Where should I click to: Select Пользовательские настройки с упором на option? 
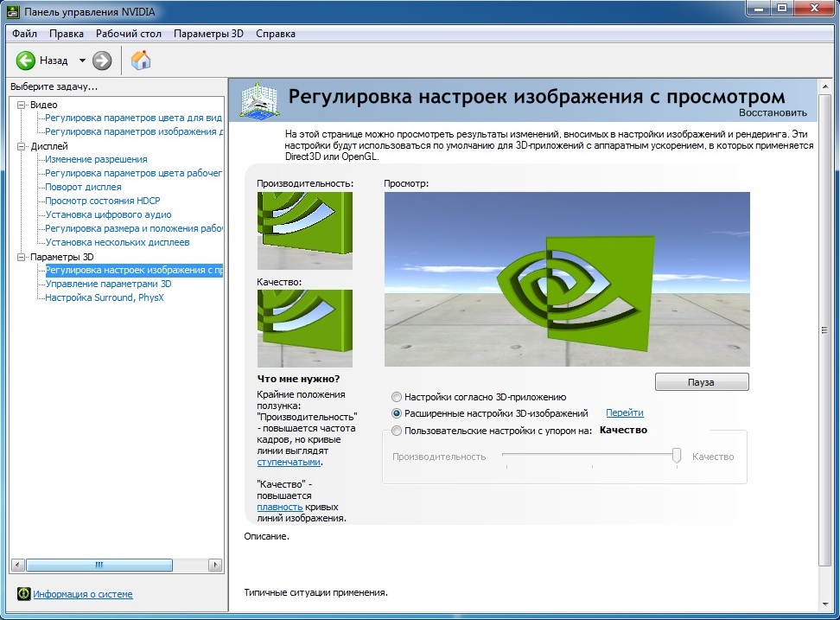click(397, 431)
